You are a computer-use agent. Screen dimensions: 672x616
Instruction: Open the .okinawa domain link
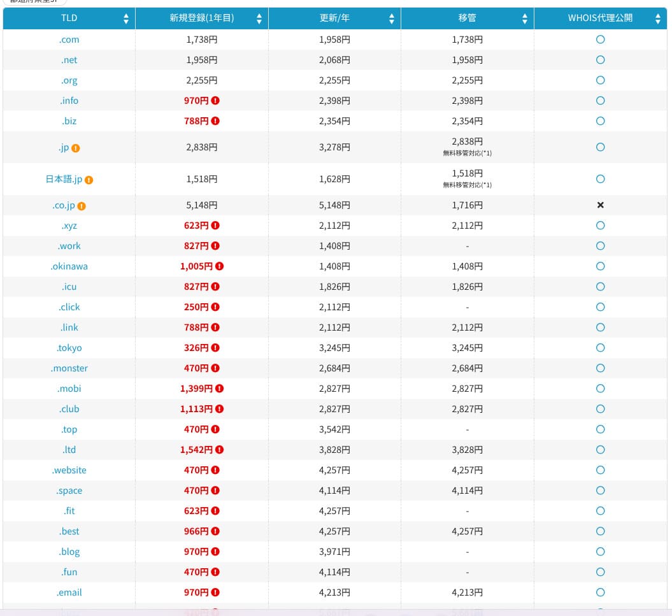(x=69, y=266)
